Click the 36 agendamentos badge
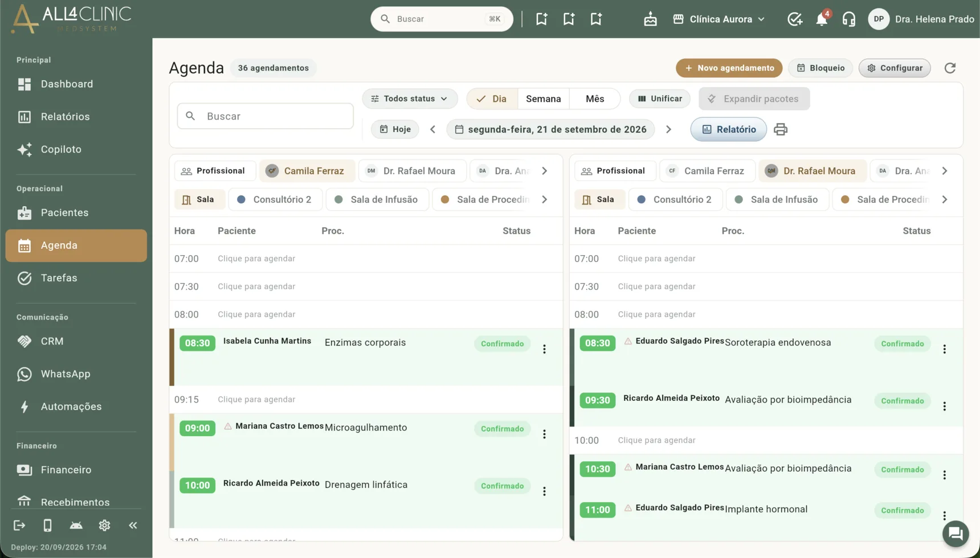 tap(273, 68)
